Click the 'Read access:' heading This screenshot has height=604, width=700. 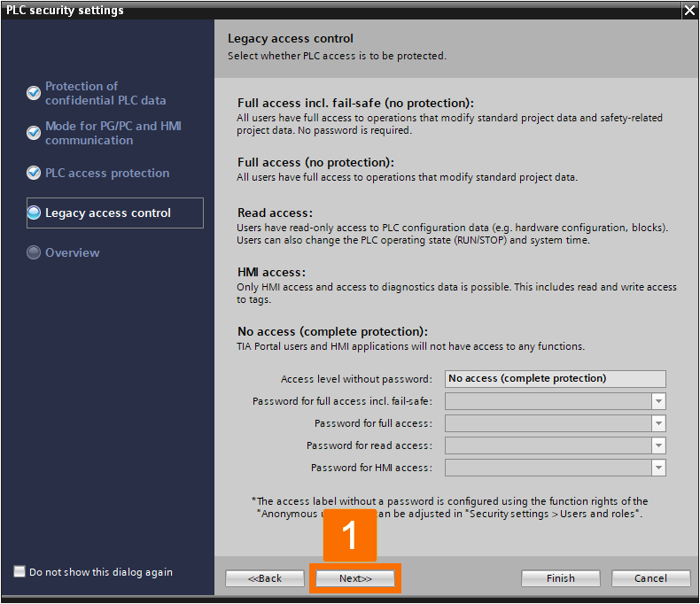275,213
